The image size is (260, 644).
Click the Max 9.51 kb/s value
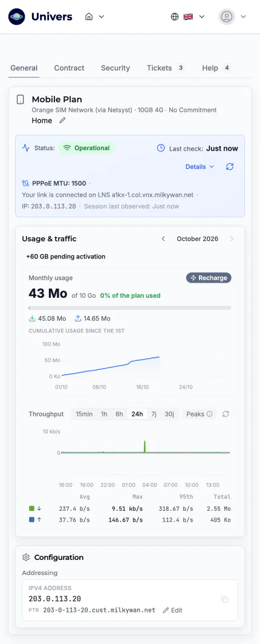[x=127, y=508]
